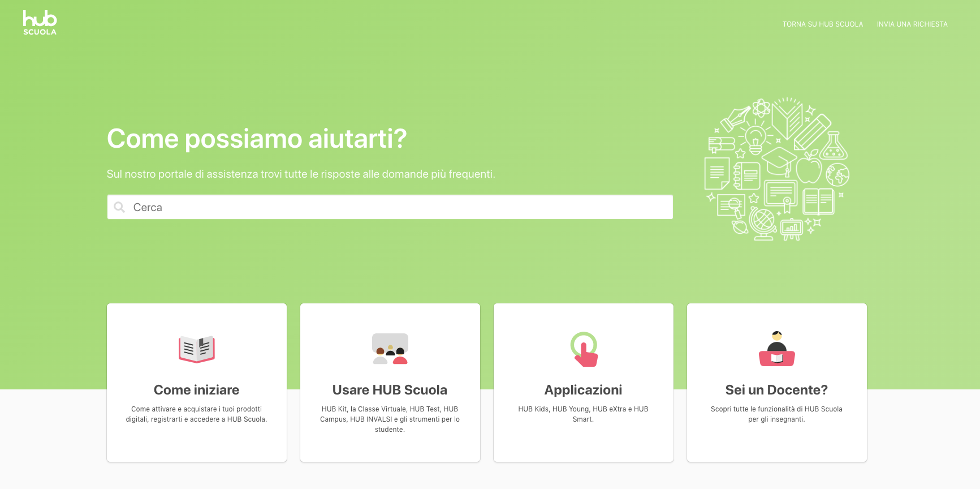The width and height of the screenshot is (980, 489).
Task: Open the Applicazioni heading
Action: (583, 390)
